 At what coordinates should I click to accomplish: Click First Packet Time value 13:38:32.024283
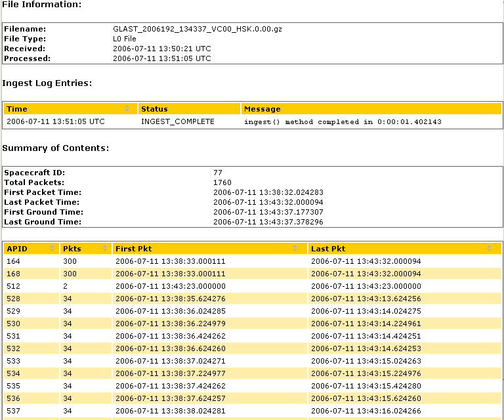pyautogui.click(x=268, y=192)
